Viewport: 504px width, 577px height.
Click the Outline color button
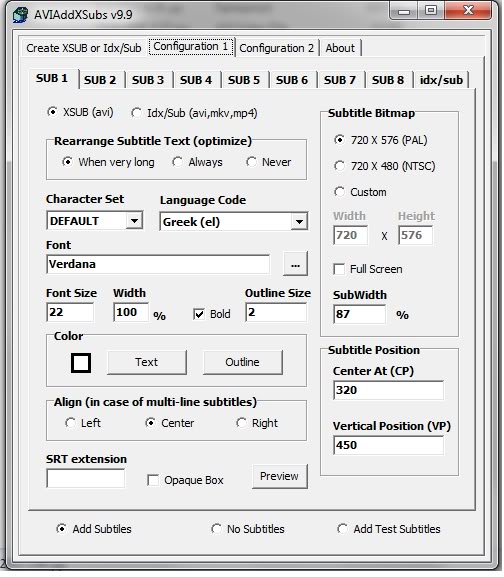pos(242,362)
